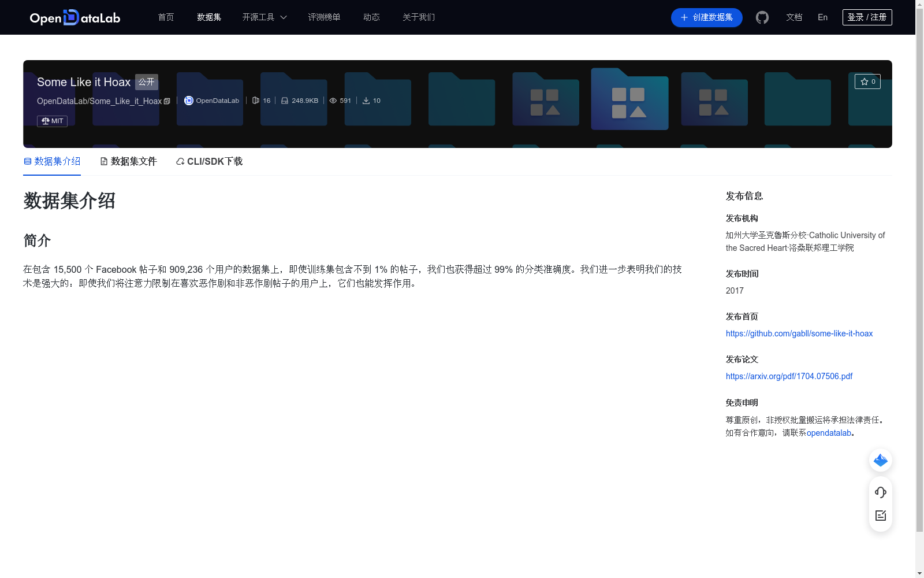This screenshot has width=924, height=578.
Task: Open the arxiv.org paper PDF link
Action: tap(789, 376)
